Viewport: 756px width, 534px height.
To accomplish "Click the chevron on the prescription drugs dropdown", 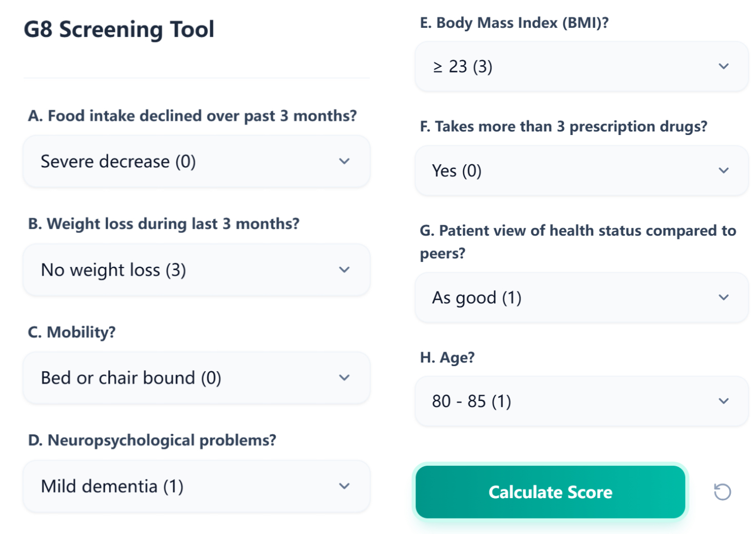I will (x=724, y=170).
